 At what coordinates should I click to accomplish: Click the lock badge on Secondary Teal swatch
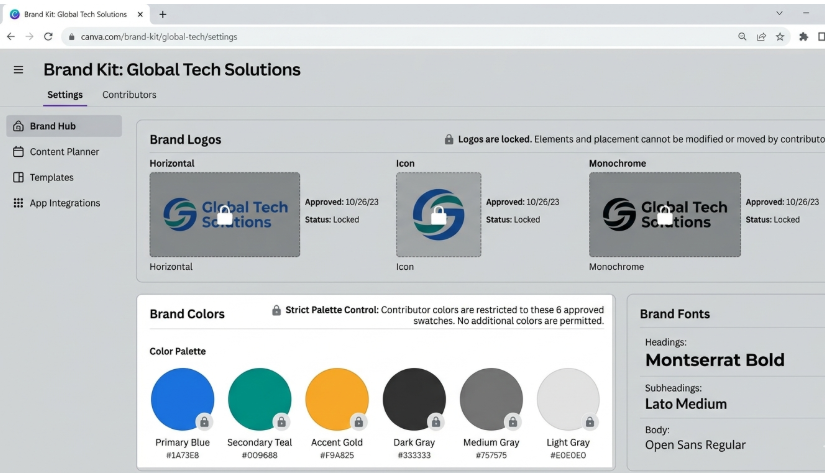coord(281,421)
